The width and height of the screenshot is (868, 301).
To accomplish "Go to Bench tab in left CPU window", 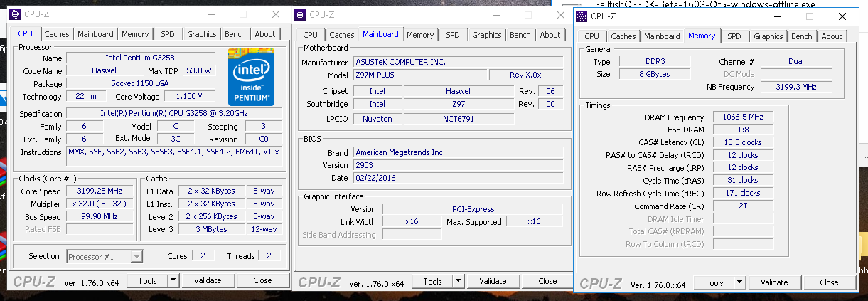I will click(x=235, y=34).
